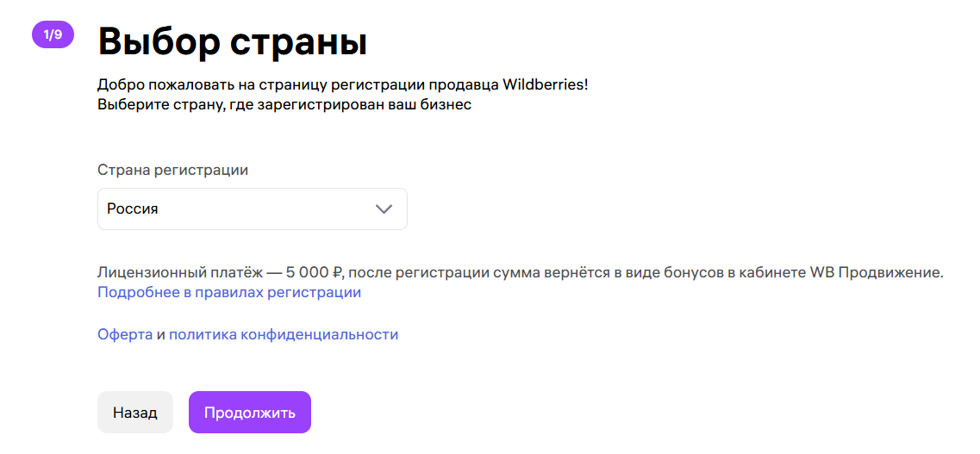Click the 1/9 step indicator badge
Viewport: 980px width, 454px height.
(53, 35)
